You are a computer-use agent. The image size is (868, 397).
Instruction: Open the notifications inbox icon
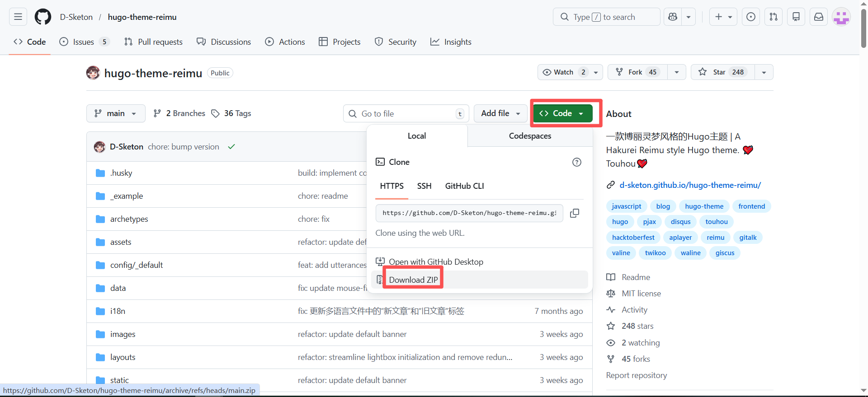pyautogui.click(x=819, y=17)
